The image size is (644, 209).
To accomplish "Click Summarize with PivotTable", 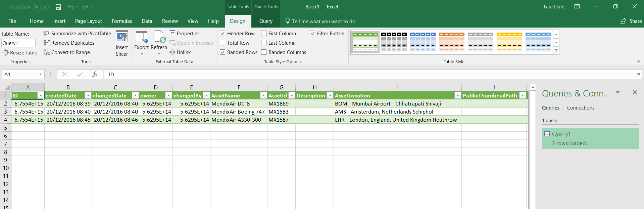I will (78, 33).
